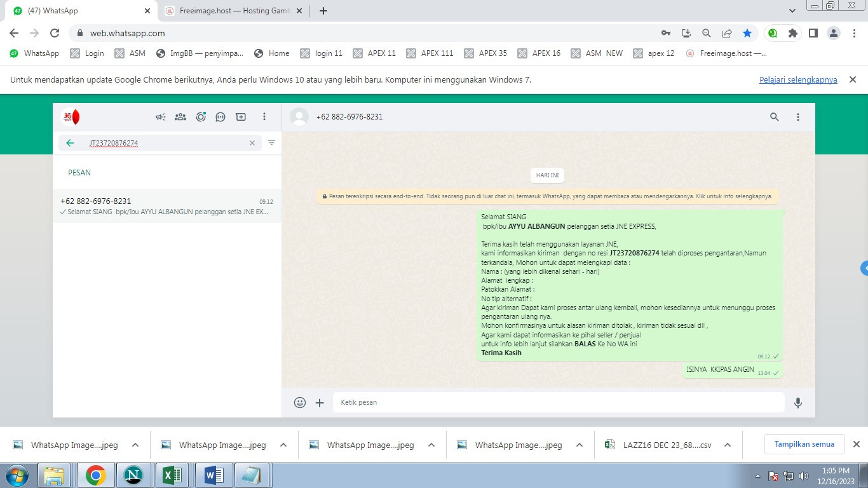Expand first WhatsApp Image download options
868x488 pixels.
coord(135,445)
